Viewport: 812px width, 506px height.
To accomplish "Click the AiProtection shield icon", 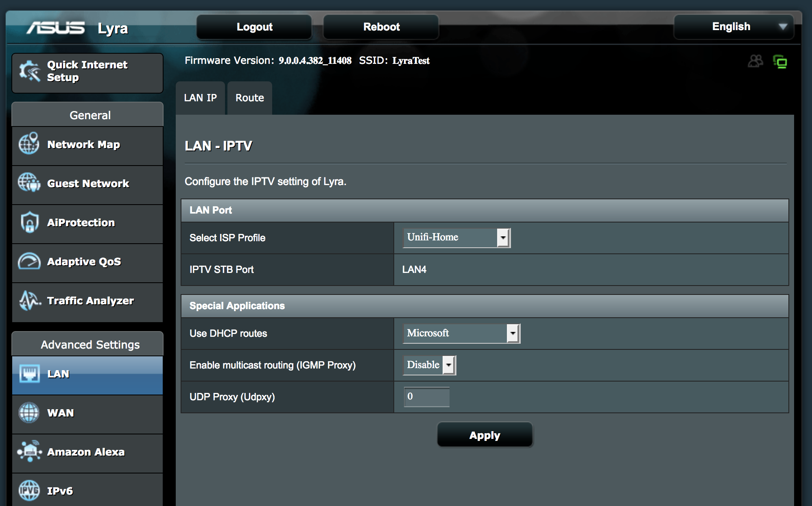I will click(x=29, y=222).
